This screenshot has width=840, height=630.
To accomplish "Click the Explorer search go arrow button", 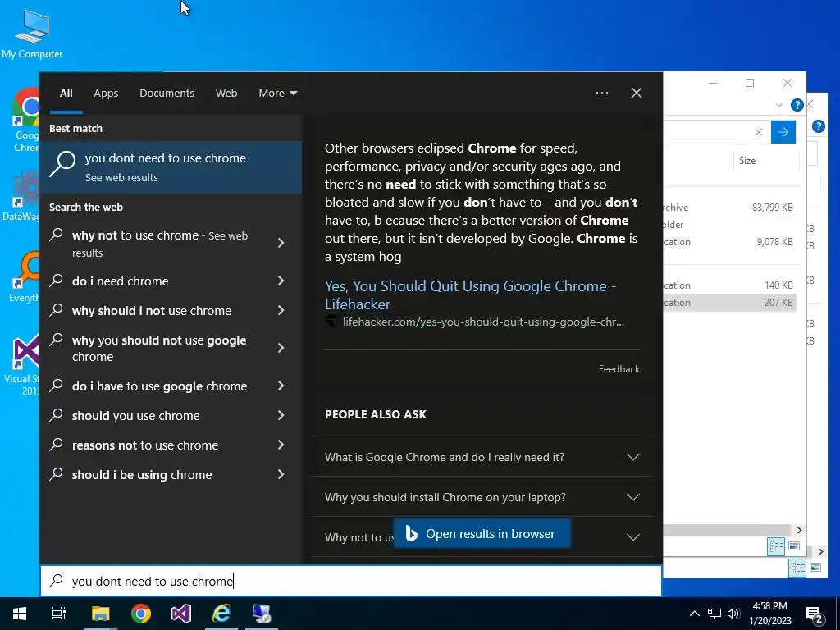I will [783, 132].
